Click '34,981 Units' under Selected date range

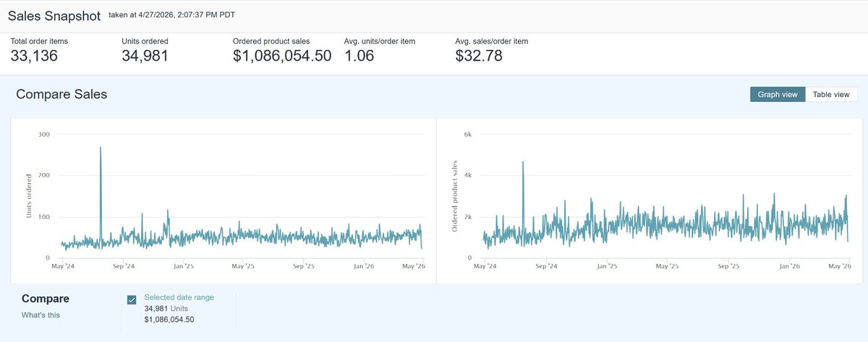168,309
